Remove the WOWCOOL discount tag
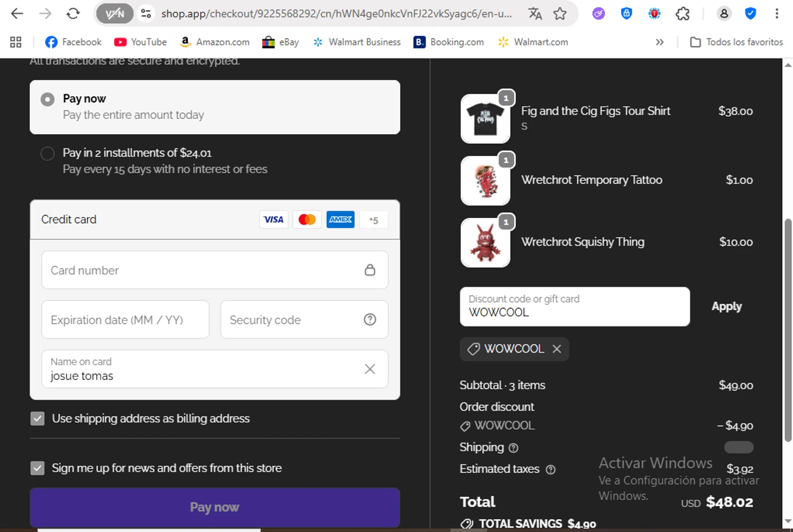Viewport: 793px width, 532px height. coord(557,349)
